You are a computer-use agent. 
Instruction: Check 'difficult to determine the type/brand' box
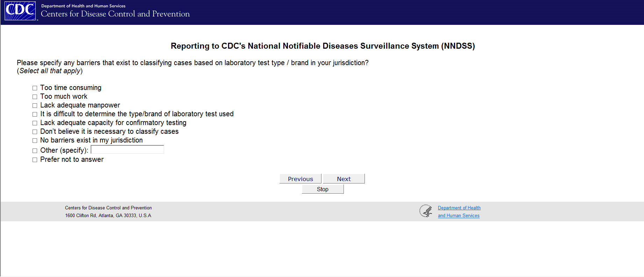pyautogui.click(x=35, y=114)
